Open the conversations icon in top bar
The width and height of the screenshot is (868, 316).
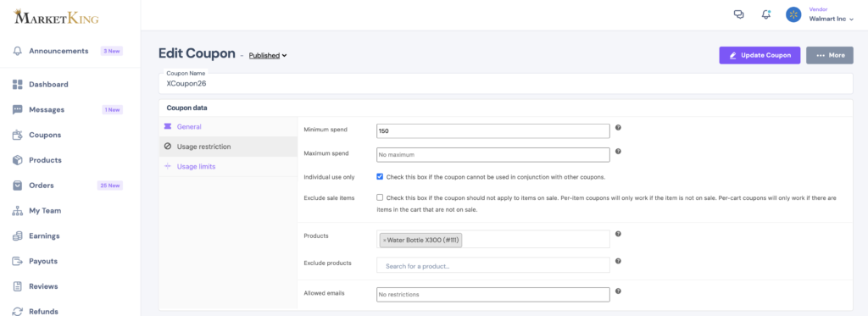coord(738,15)
